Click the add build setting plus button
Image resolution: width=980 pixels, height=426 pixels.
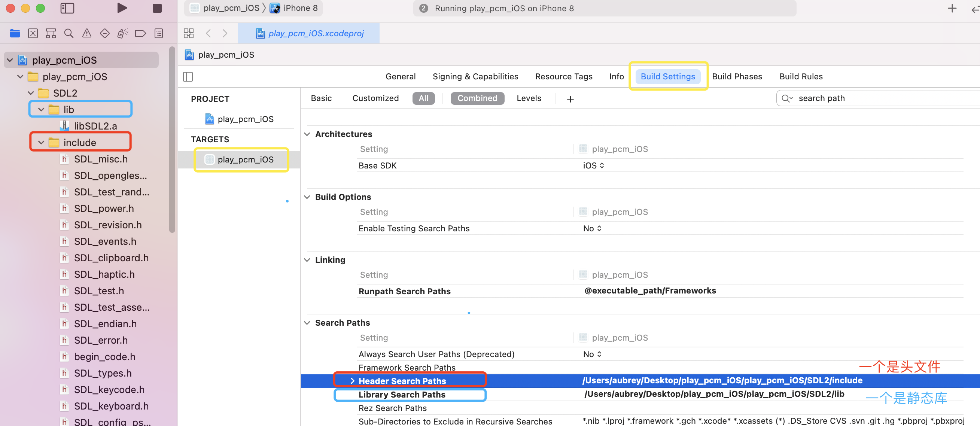[x=570, y=99]
